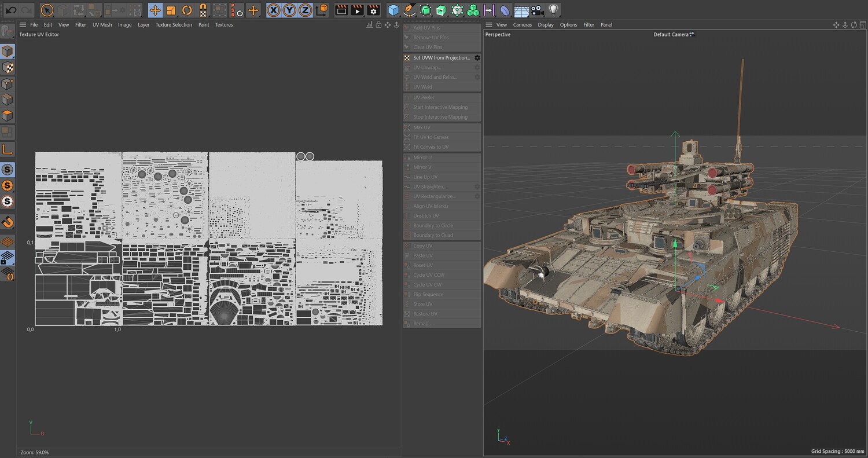Open the viewport hamburger menu

coord(489,25)
